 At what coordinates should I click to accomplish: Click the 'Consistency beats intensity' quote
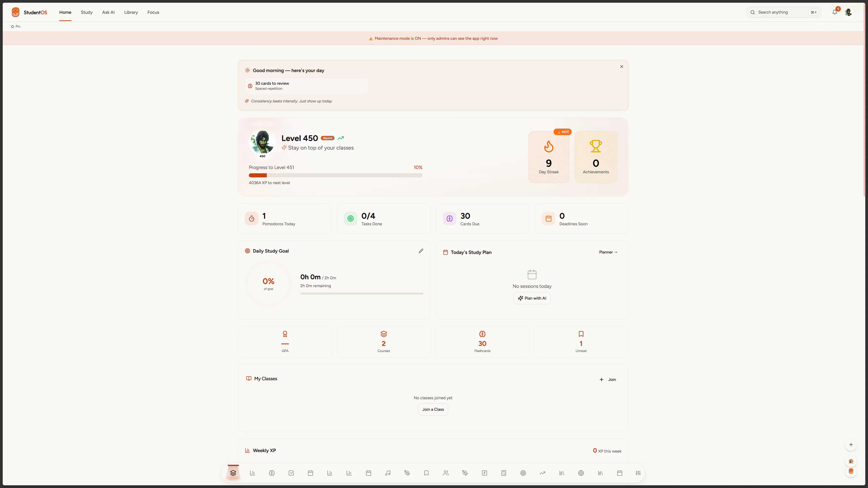tap(291, 101)
